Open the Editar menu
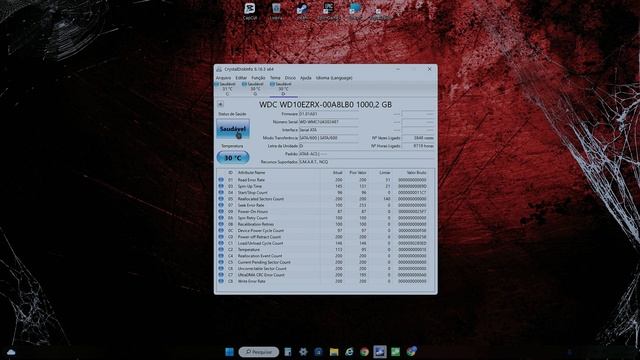640x360 pixels. pos(241,78)
